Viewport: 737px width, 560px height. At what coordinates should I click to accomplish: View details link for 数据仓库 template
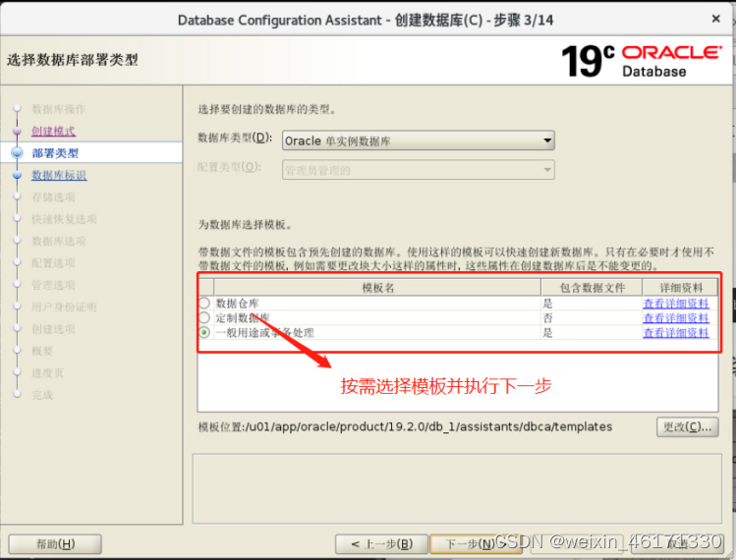coord(676,304)
